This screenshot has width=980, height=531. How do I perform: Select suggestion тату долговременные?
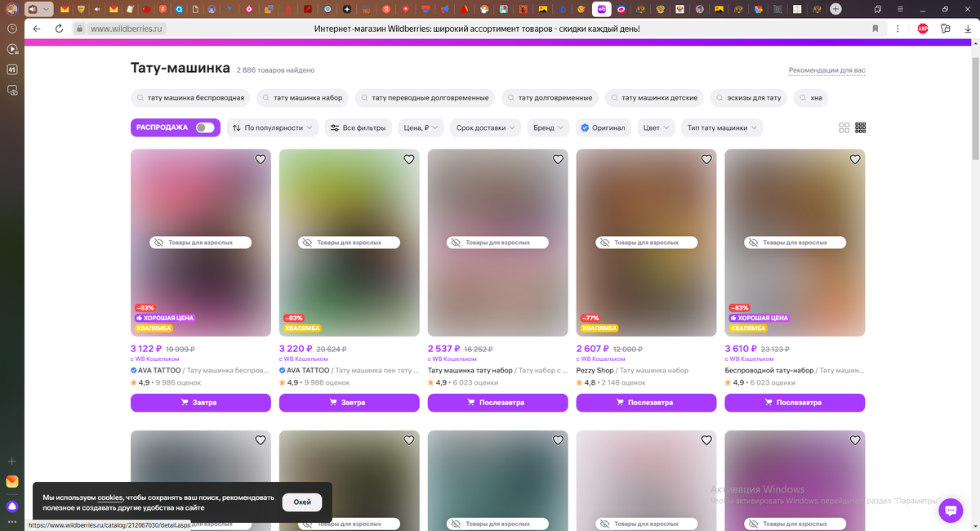pos(550,98)
